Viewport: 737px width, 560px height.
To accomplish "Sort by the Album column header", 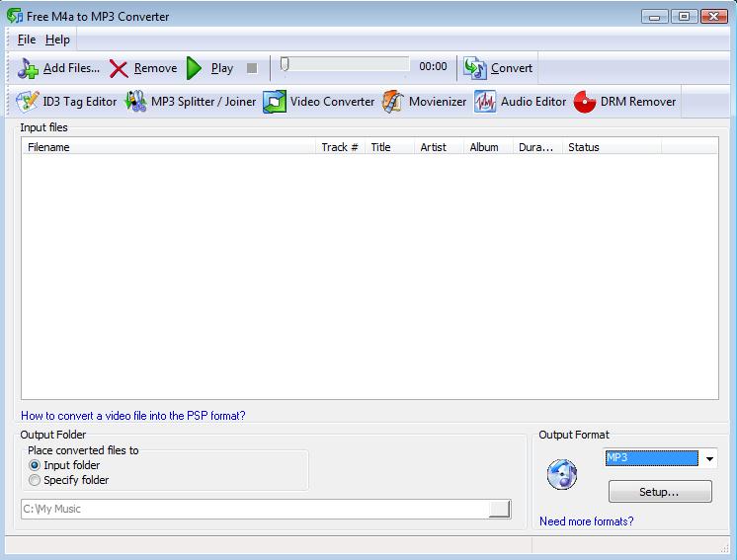I will pos(488,147).
